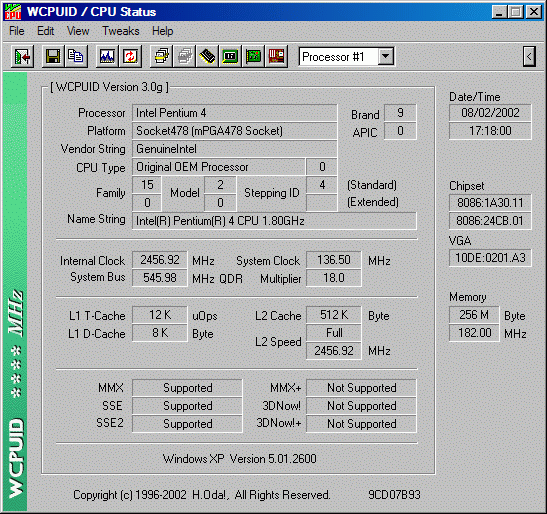Click the Brand value '9'
The height and width of the screenshot is (514, 547).
pyautogui.click(x=400, y=113)
